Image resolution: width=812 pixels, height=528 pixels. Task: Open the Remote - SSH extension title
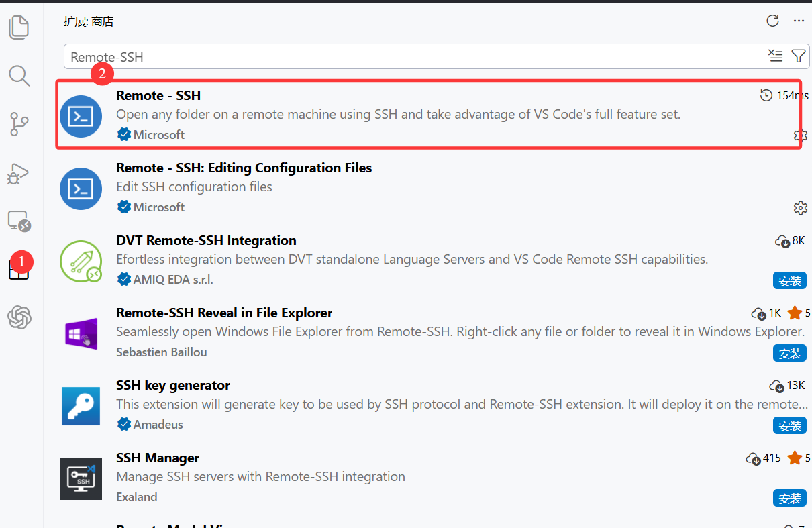coord(158,95)
